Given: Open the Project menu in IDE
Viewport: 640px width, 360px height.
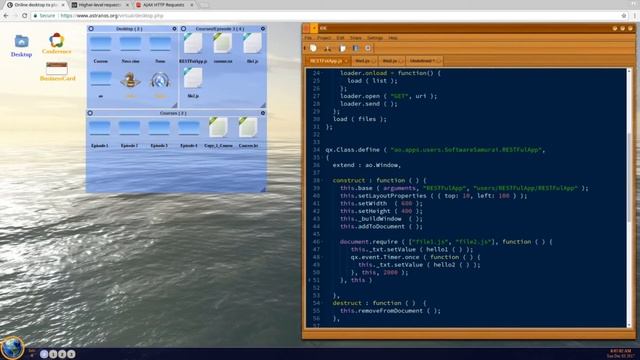Looking at the screenshot, I should click(x=324, y=38).
